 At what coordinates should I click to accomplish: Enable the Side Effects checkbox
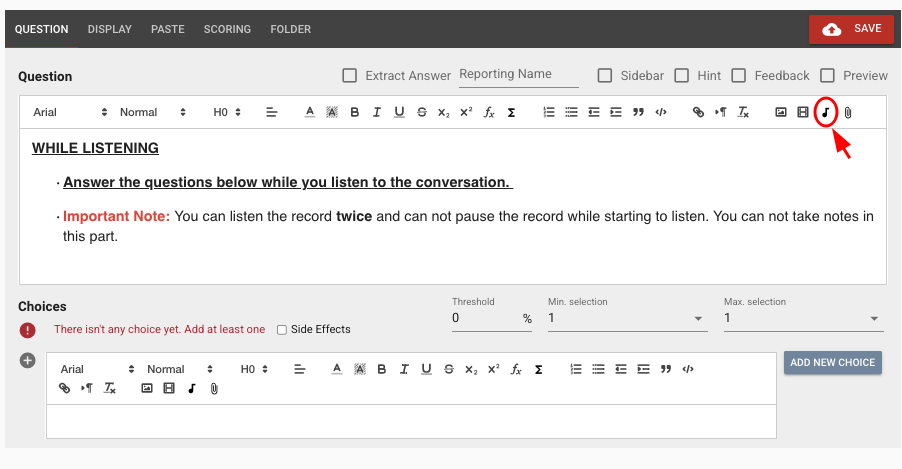282,330
